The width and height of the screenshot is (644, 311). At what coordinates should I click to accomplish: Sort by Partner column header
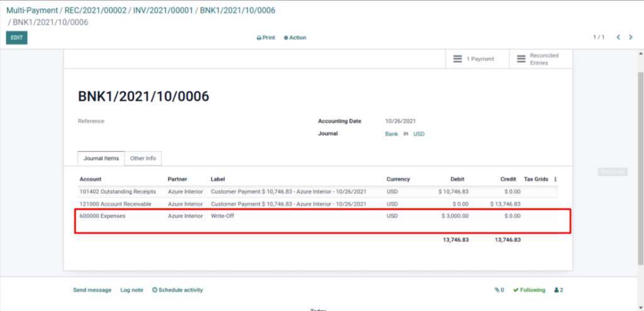pos(177,179)
